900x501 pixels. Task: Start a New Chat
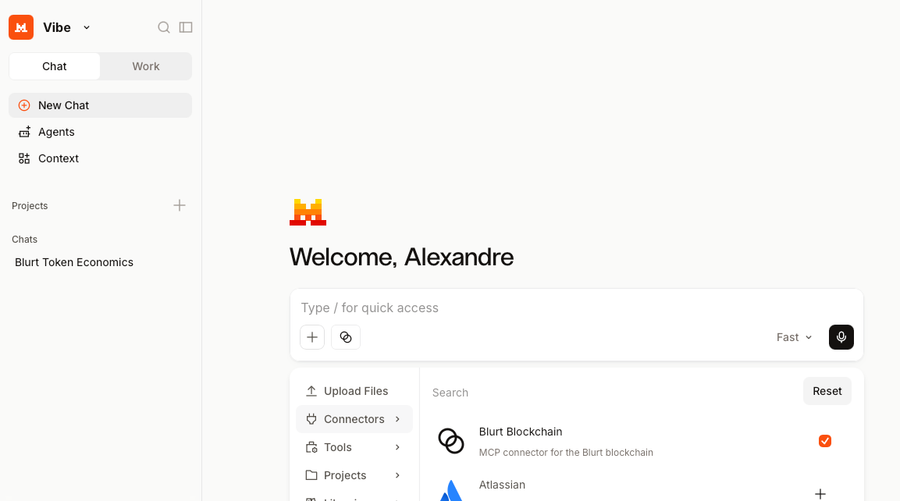100,106
